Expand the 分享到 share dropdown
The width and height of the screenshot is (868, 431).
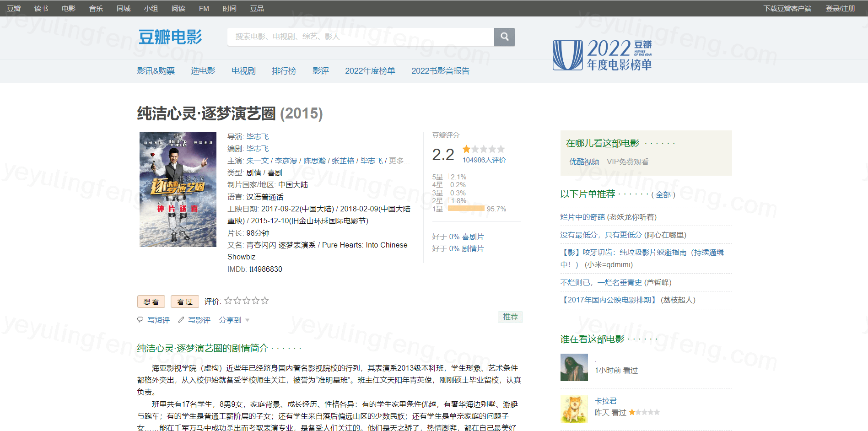point(234,320)
